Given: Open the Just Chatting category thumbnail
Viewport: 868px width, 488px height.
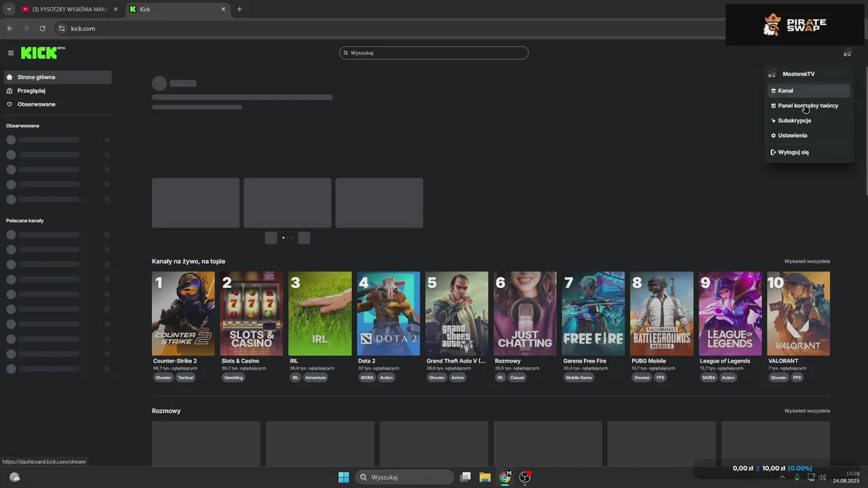Looking at the screenshot, I should 526,314.
